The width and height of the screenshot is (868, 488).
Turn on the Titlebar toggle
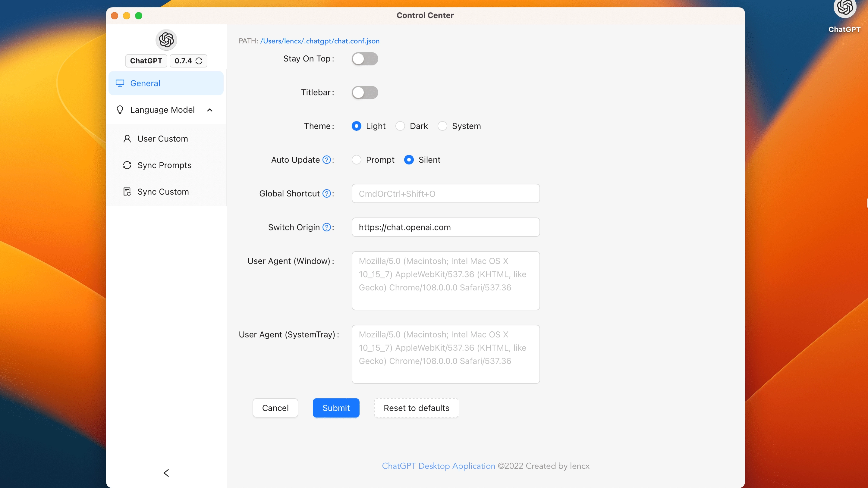[x=365, y=92]
